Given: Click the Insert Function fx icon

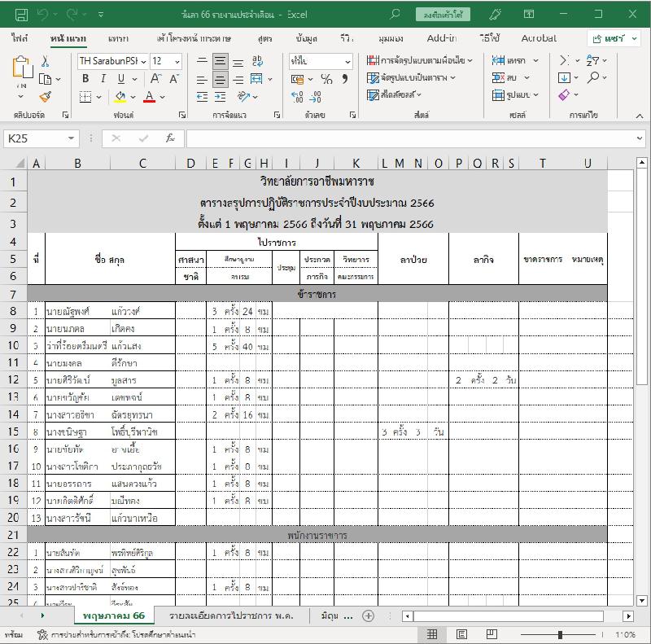Looking at the screenshot, I should pyautogui.click(x=170, y=138).
